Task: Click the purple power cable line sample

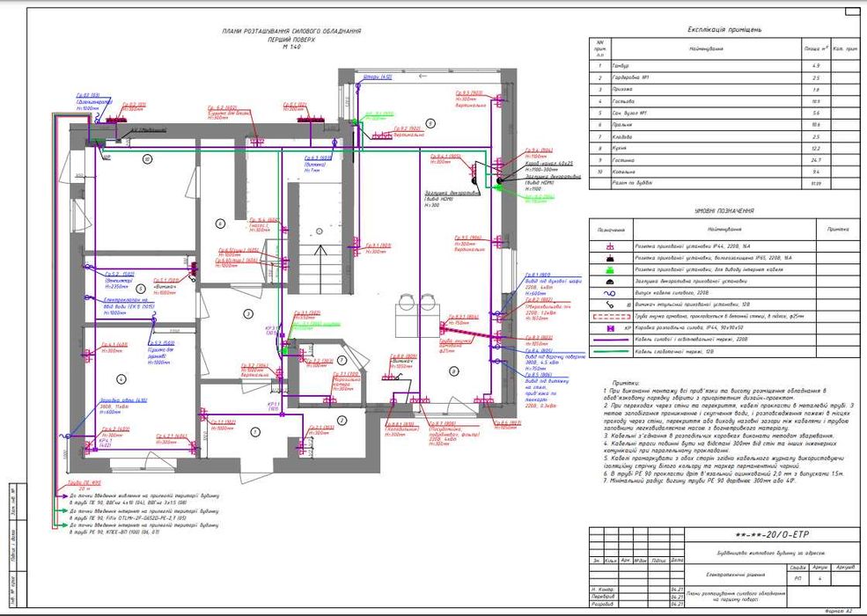Action: click(x=611, y=340)
